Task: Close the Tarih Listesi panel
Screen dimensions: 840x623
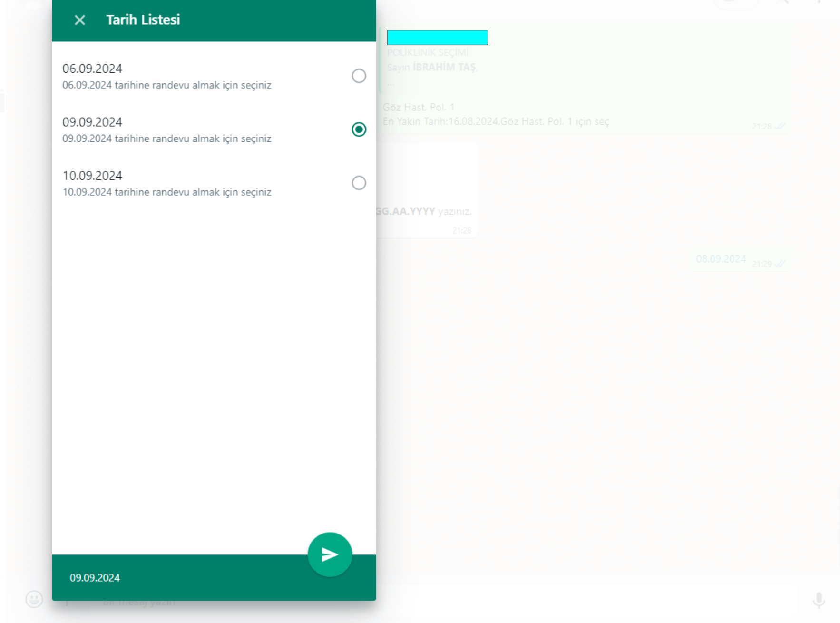Action: pos(80,20)
